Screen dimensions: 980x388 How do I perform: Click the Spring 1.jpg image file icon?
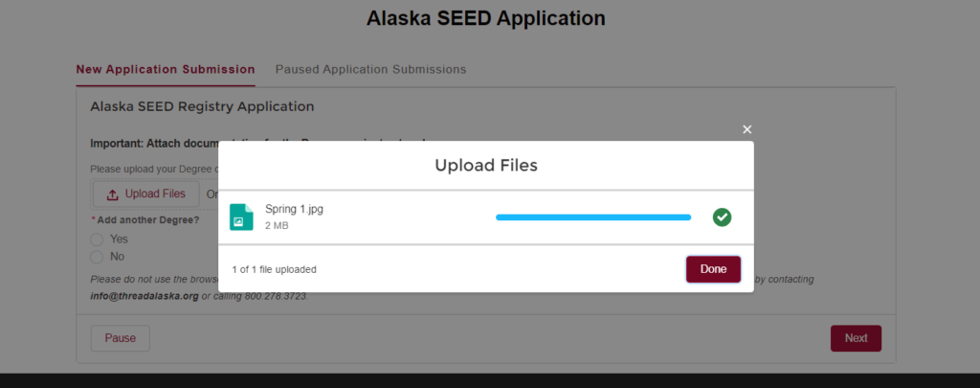pos(241,217)
